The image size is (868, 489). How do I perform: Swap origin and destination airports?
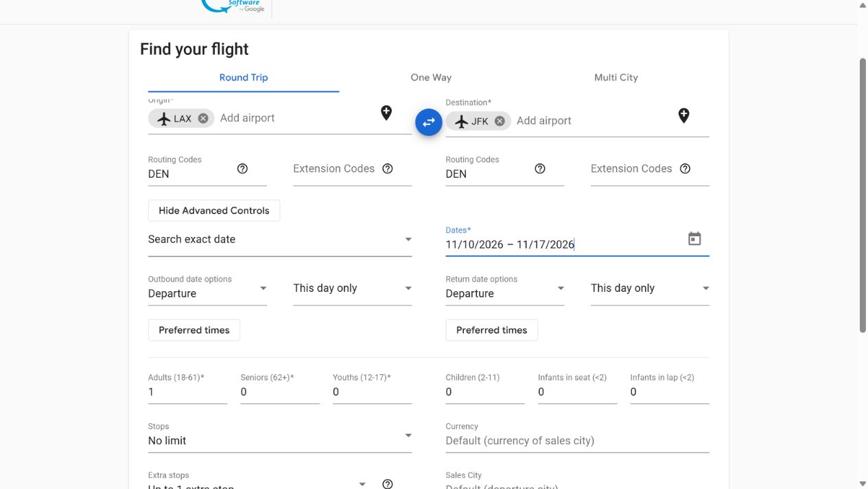click(x=428, y=122)
